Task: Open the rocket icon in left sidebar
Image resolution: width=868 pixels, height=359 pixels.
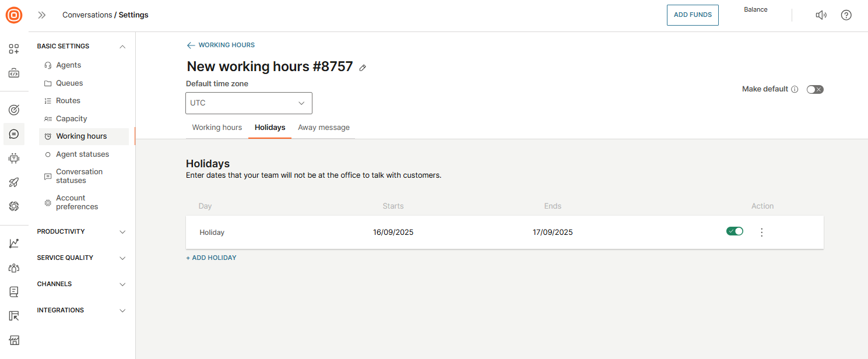Action: pyautogui.click(x=14, y=182)
